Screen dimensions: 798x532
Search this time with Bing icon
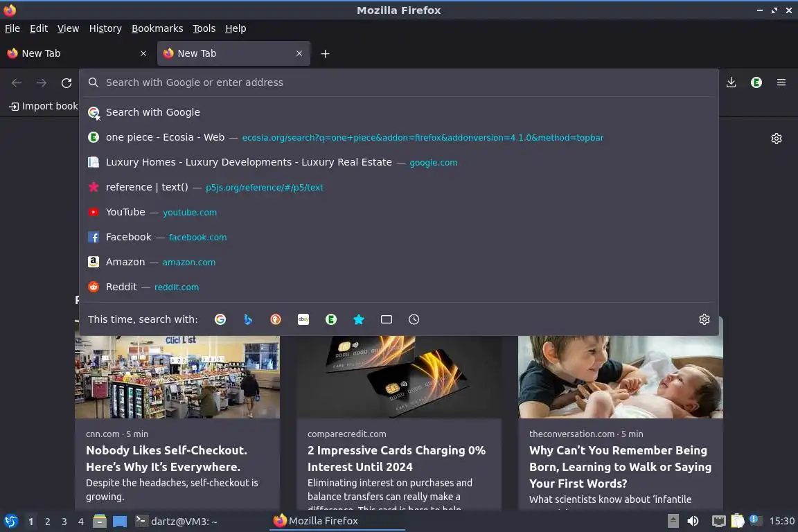coord(248,319)
